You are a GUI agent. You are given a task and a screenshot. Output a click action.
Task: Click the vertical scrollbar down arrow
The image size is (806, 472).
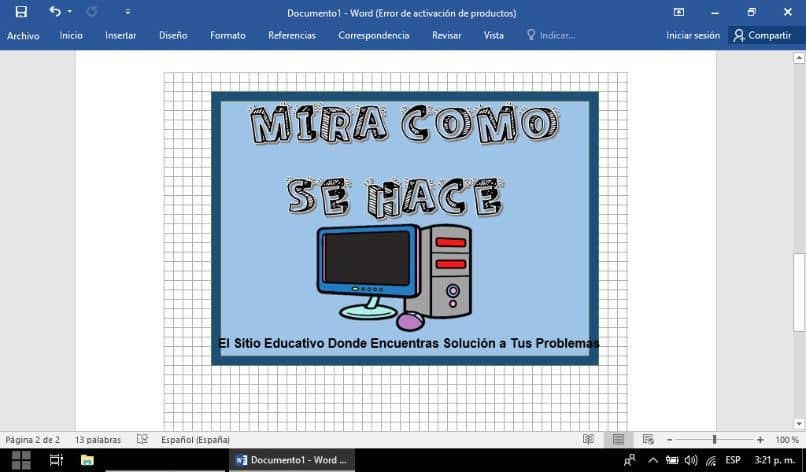799,425
